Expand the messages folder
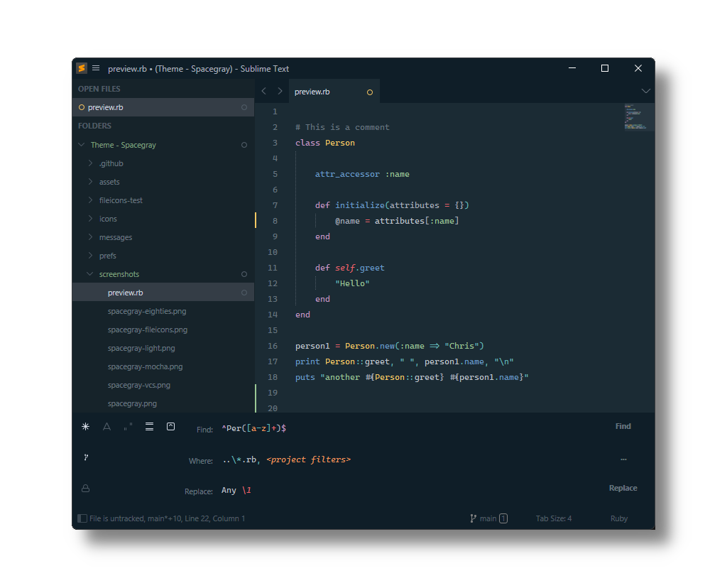Viewport: 727px width, 588px height. point(90,237)
